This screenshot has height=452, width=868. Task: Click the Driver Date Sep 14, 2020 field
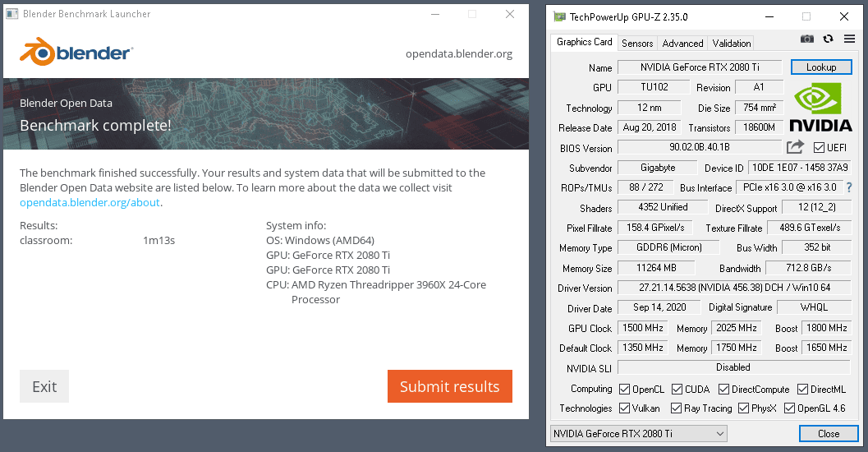pos(659,307)
